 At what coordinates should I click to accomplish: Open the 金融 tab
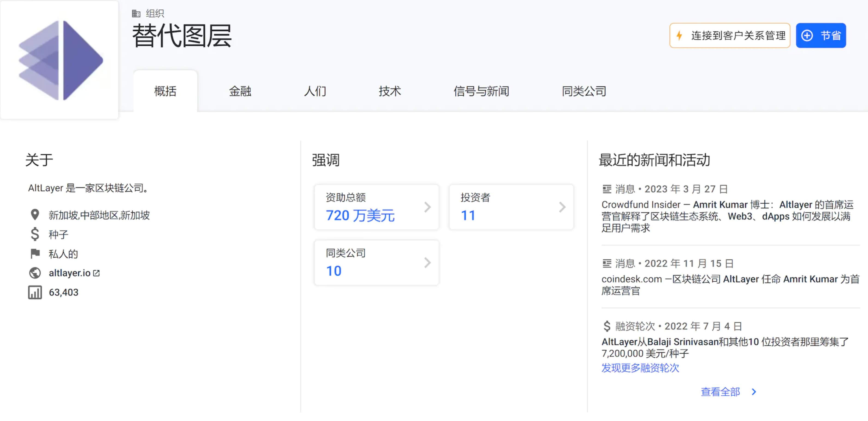point(240,91)
